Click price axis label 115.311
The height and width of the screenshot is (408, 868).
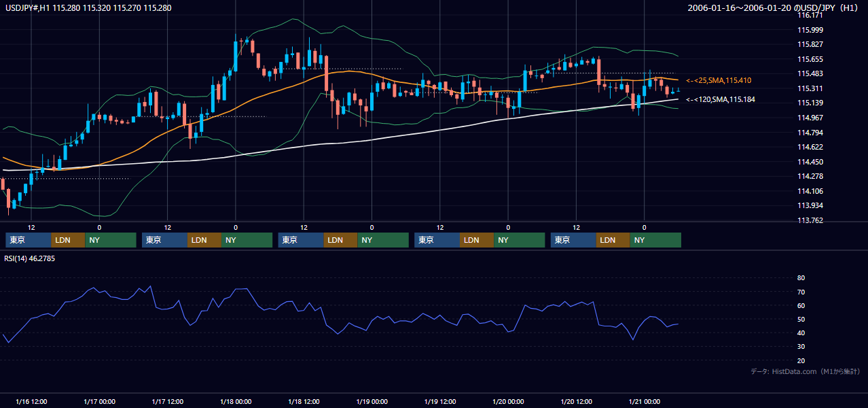coord(810,88)
